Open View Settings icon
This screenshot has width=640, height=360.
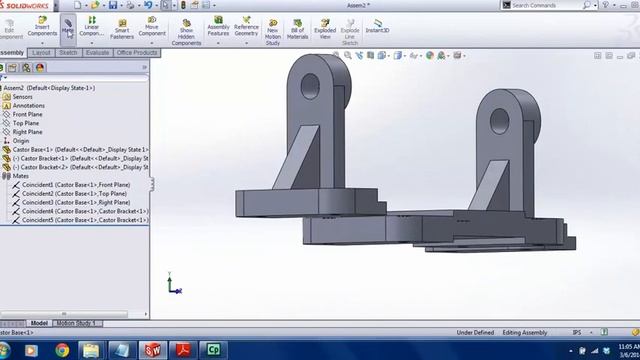pos(457,55)
